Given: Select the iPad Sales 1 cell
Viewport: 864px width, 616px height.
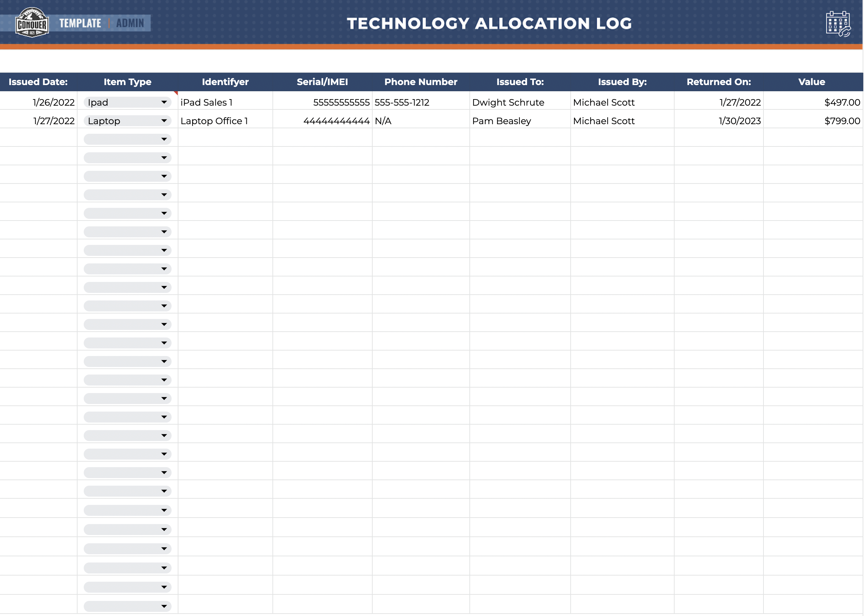Looking at the screenshot, I should [x=225, y=101].
